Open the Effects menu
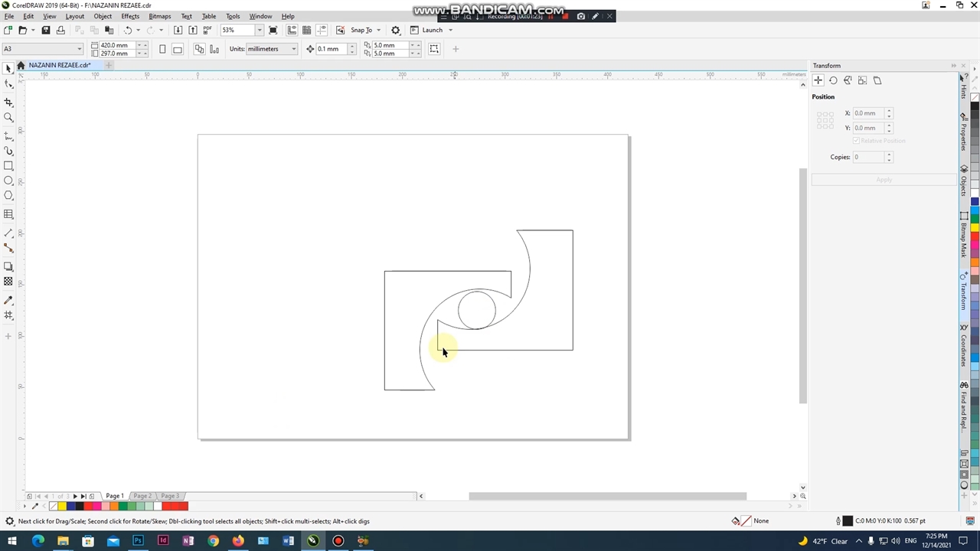 click(130, 16)
